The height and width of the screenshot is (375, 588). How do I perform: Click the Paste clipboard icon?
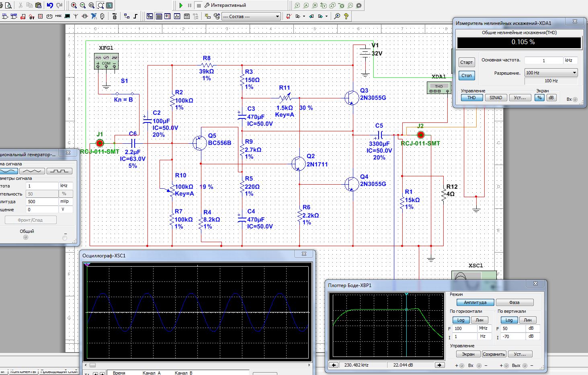[38, 6]
